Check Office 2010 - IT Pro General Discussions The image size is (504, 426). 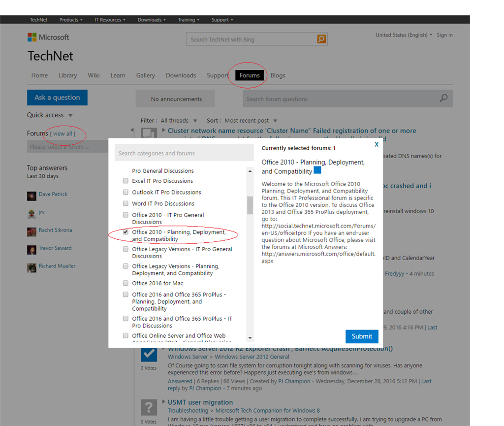[126, 215]
